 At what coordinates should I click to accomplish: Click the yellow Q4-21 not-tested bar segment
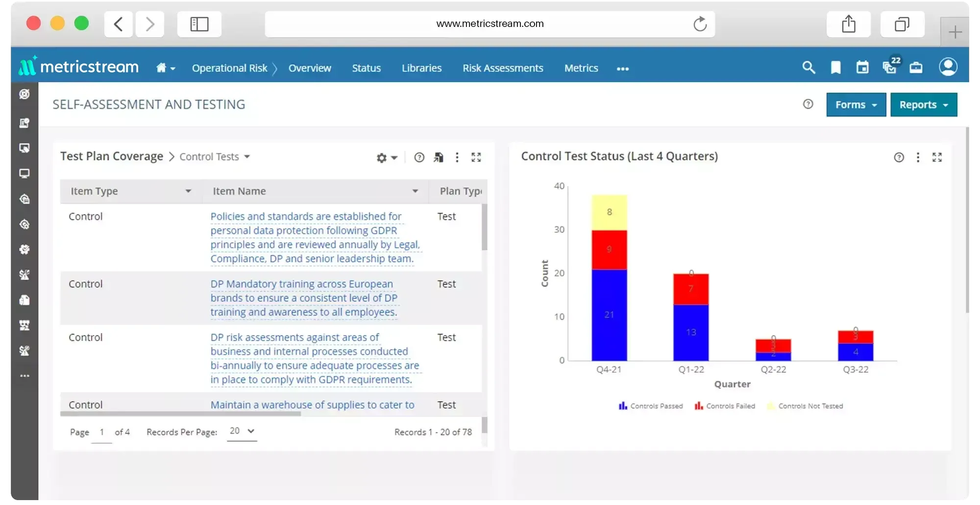tap(609, 212)
